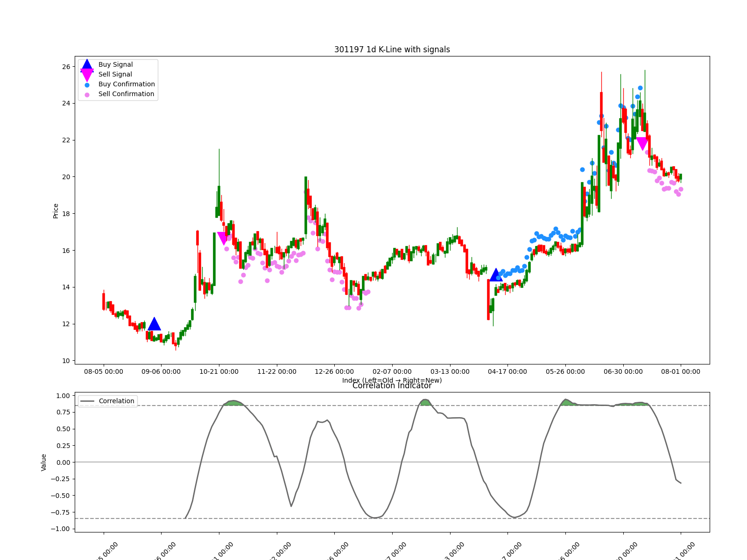
Task: Click the blue Buy Confirmation dot in legend
Action: point(87,85)
